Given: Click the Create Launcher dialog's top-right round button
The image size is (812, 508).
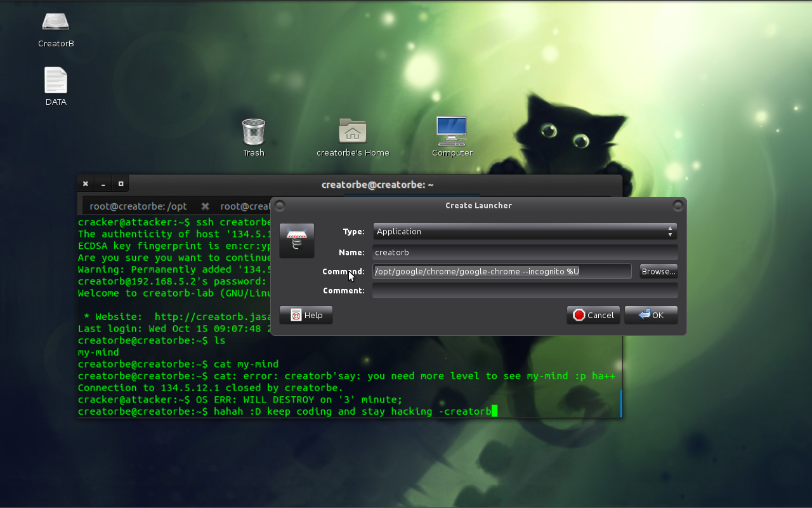Looking at the screenshot, I should point(678,206).
